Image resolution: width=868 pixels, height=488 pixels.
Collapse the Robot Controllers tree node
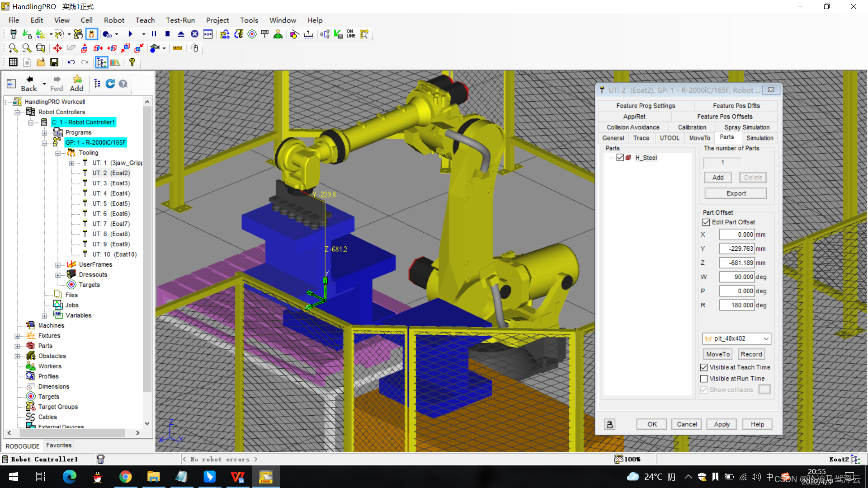coord(17,112)
